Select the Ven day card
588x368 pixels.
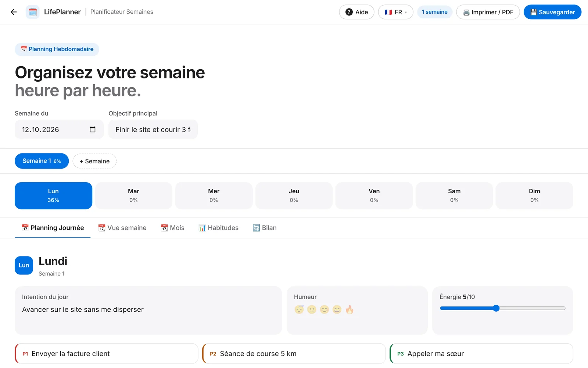[x=374, y=196]
